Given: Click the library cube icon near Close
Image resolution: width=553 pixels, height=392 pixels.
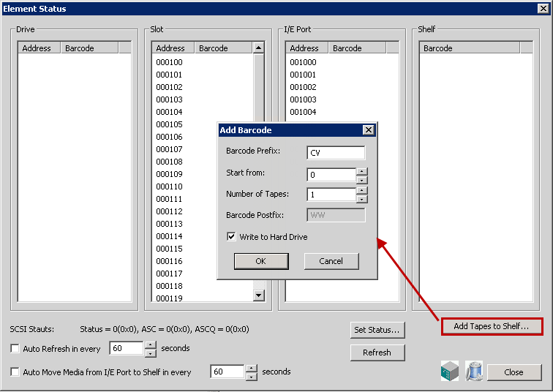Looking at the screenshot, I should (450, 371).
